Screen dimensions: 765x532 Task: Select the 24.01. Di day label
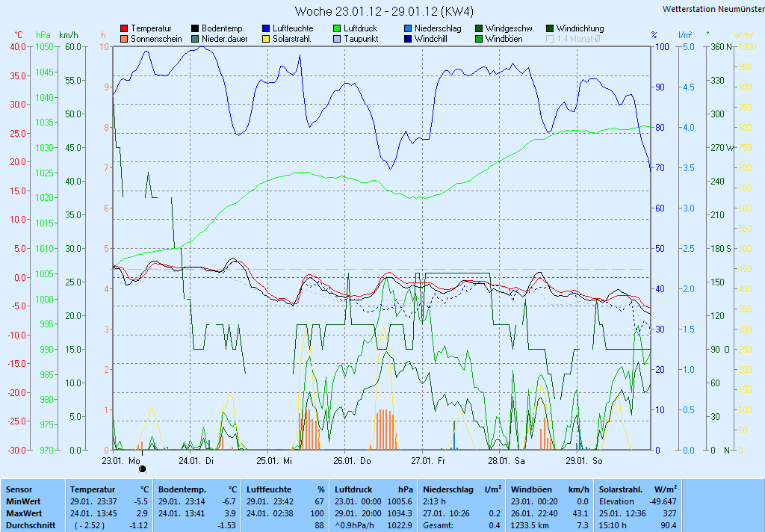tap(196, 461)
